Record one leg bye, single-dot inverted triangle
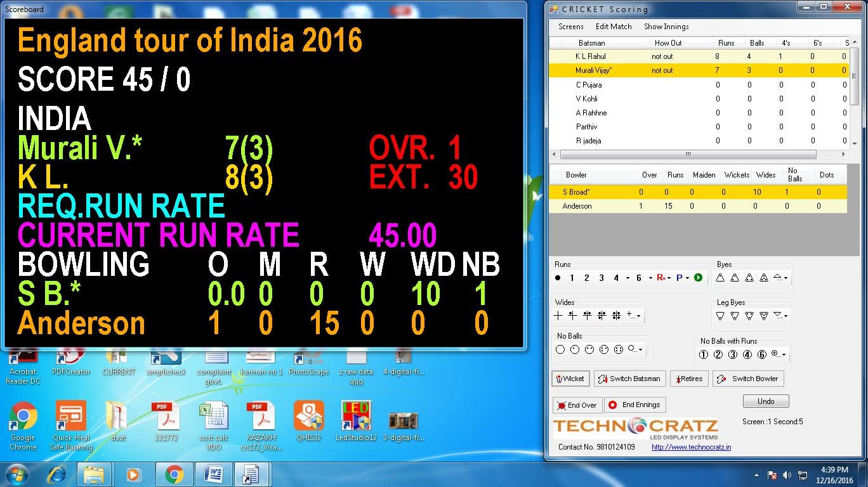The image size is (868, 487). point(720,316)
